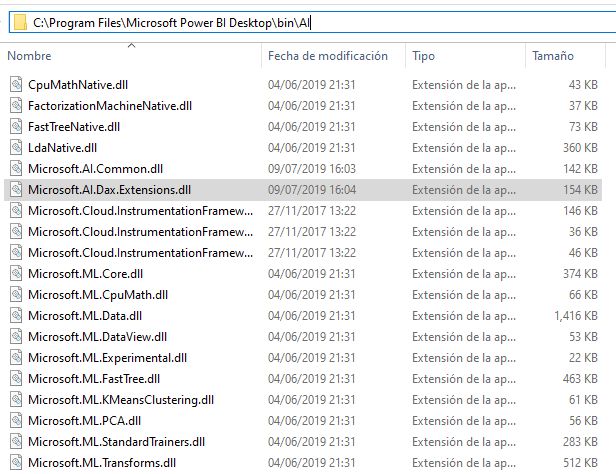Click the Microsoft.ML.FastTree.dll file icon
616x474 pixels.
coord(16,379)
